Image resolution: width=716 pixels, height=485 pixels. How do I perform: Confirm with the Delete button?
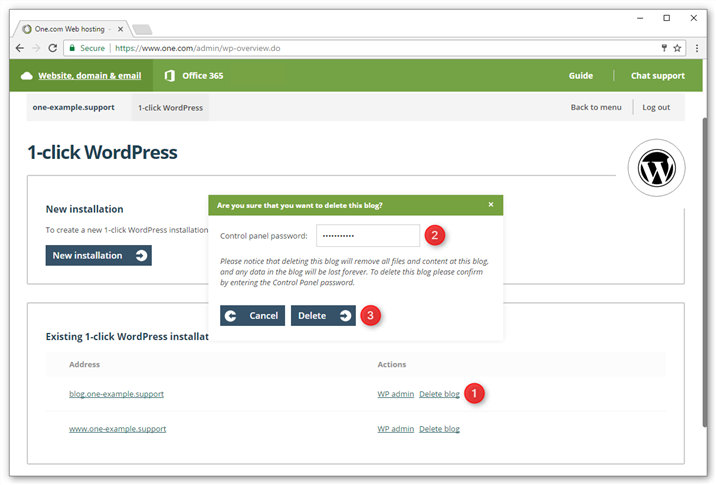323,316
